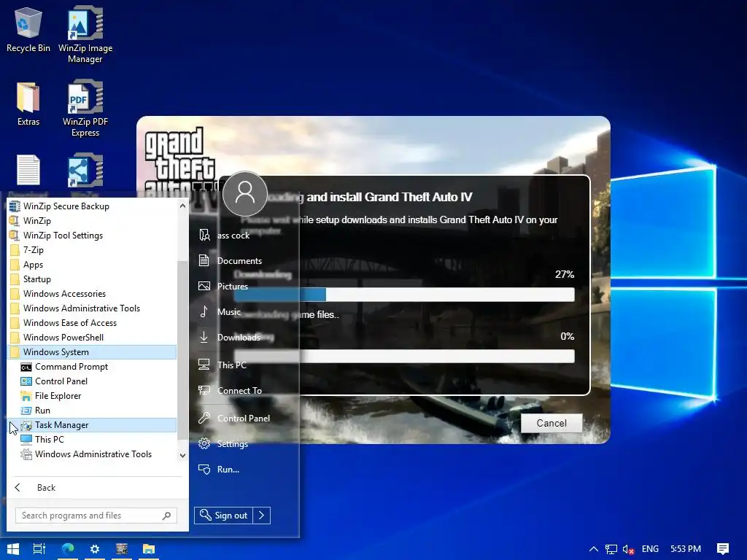The image size is (747, 560).
Task: Open File Explorer on the taskbar
Action: pyautogui.click(x=149, y=549)
